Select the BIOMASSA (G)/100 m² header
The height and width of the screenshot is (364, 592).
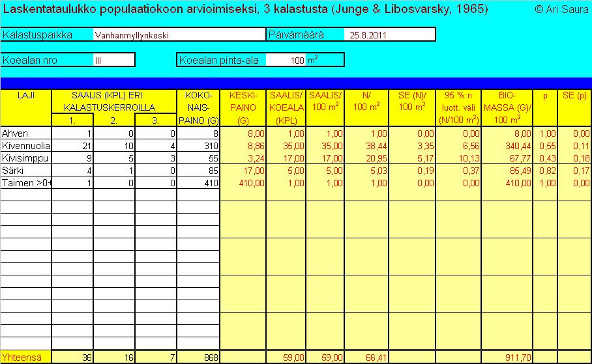[x=507, y=107]
